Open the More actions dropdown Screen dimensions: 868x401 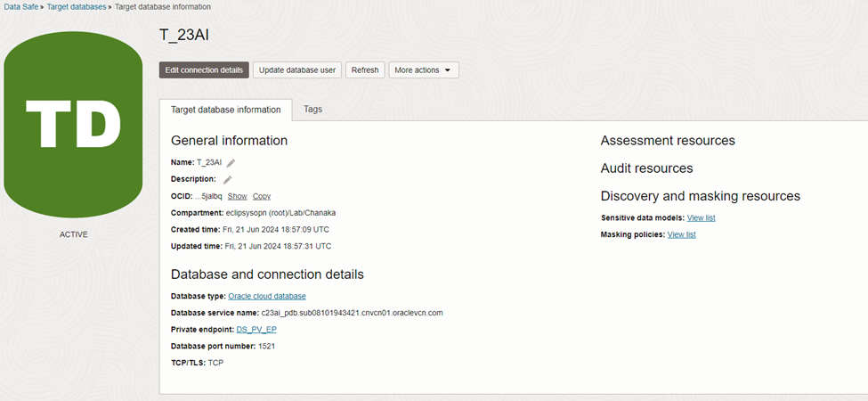pyautogui.click(x=423, y=70)
